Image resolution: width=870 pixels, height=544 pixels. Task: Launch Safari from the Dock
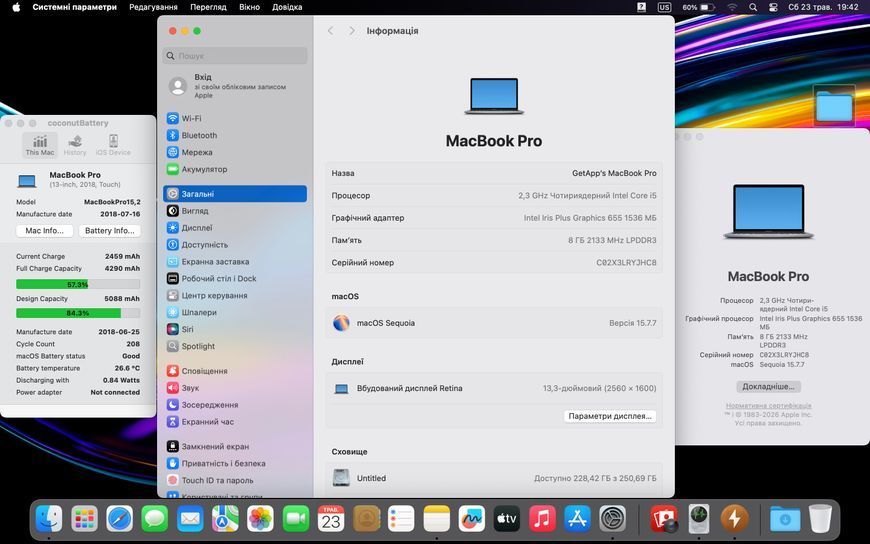(x=120, y=519)
